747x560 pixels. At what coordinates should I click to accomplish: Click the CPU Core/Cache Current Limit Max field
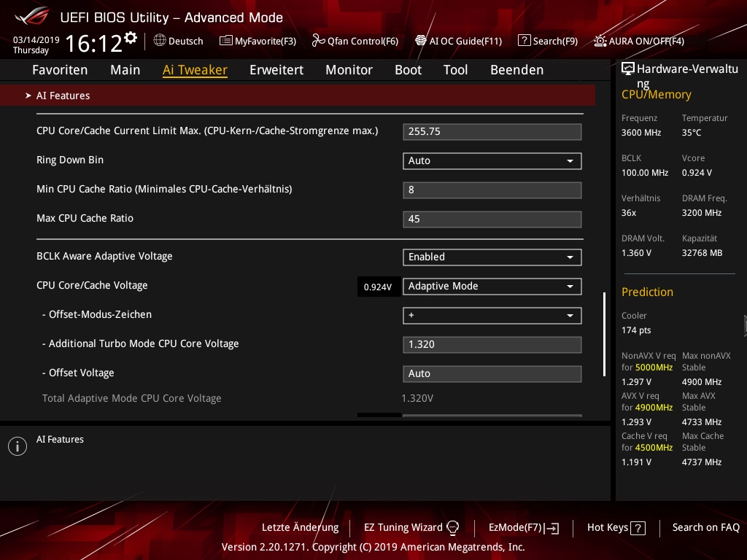pyautogui.click(x=492, y=132)
